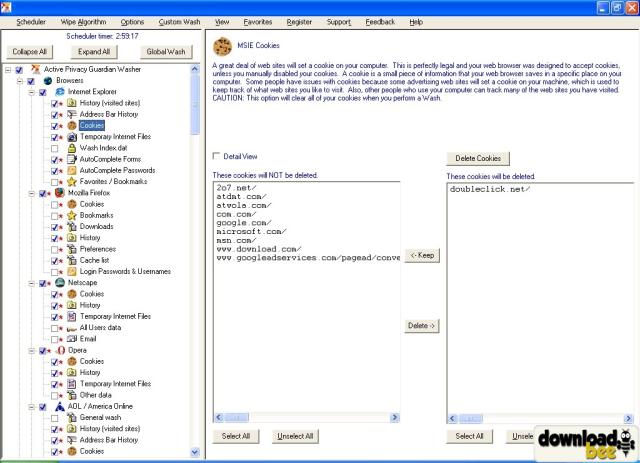
Task: Open the Favorites menu
Action: (x=258, y=22)
